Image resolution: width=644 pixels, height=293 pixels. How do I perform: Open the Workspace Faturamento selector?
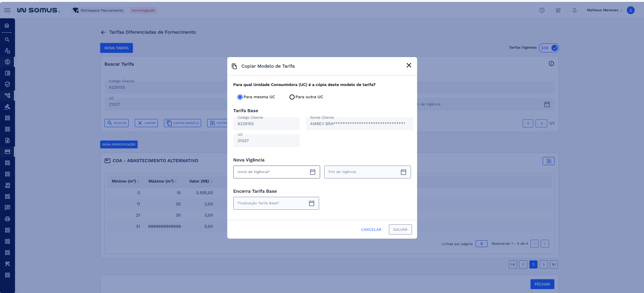tap(98, 10)
